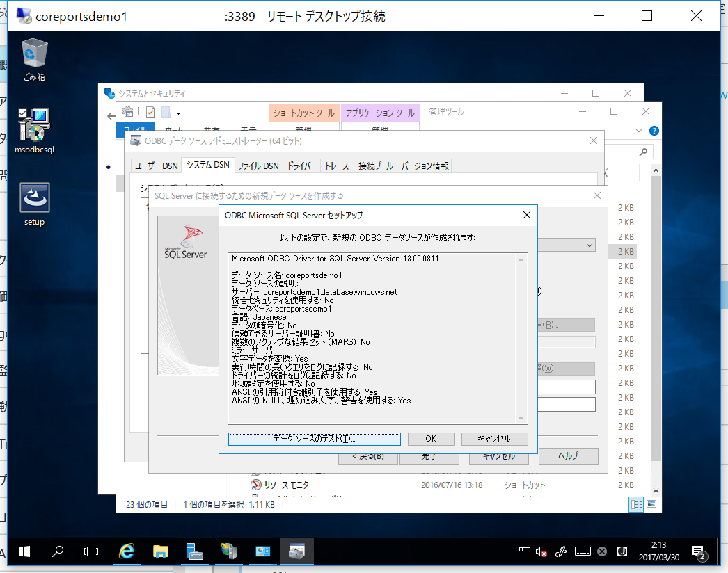Click the muted volume tray icon
This screenshot has height=573, width=728.
tap(540, 551)
